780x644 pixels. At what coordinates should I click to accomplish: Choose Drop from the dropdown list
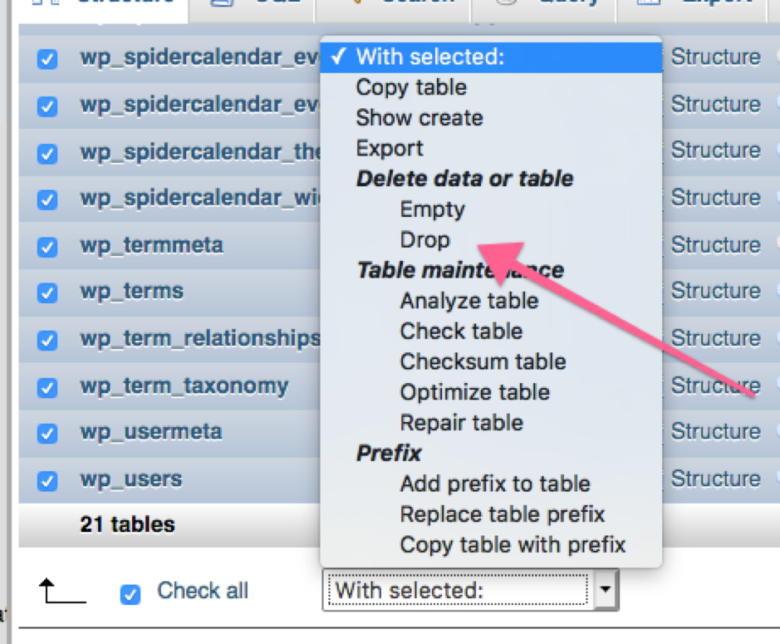point(425,240)
